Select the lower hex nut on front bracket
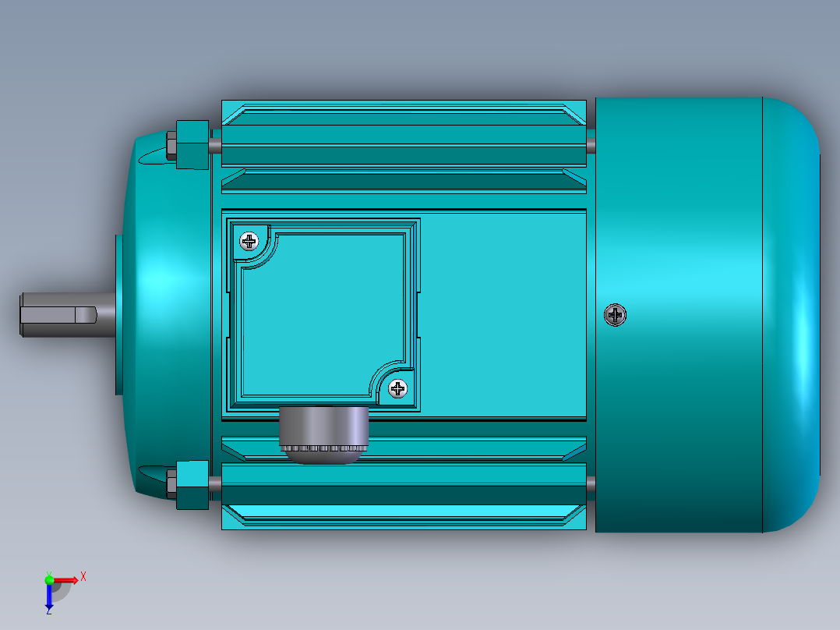The width and height of the screenshot is (840, 630). point(173,483)
